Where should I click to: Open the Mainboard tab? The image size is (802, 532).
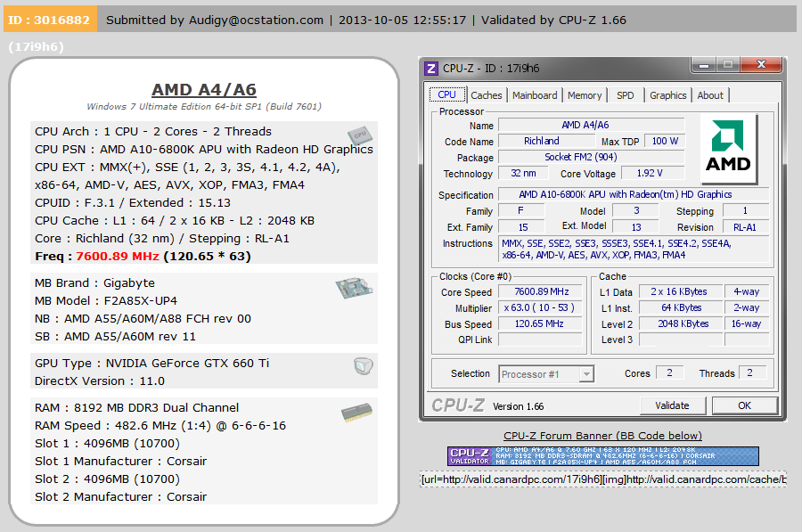[535, 95]
